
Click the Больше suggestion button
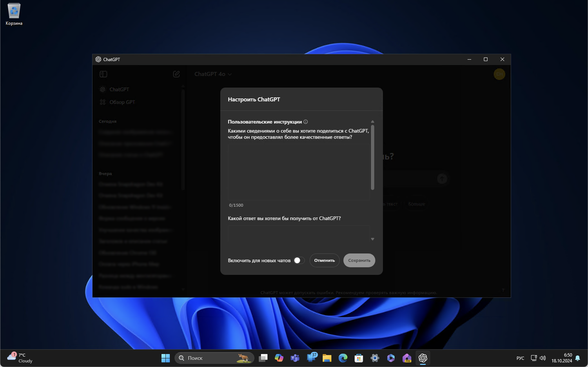click(x=416, y=204)
